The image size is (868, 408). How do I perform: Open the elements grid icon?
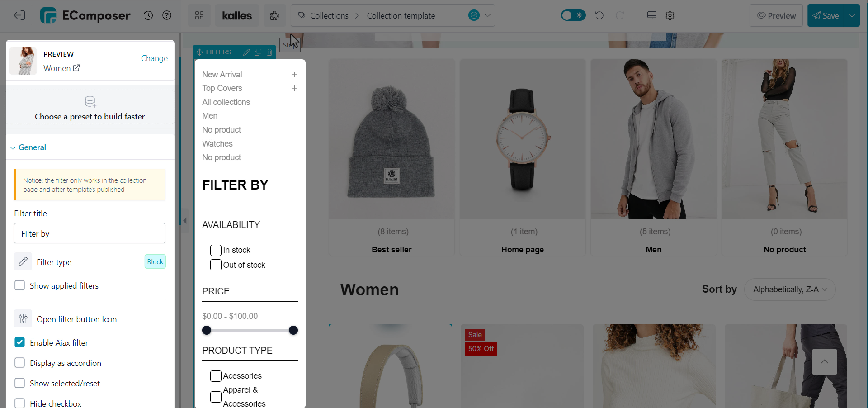pyautogui.click(x=199, y=16)
